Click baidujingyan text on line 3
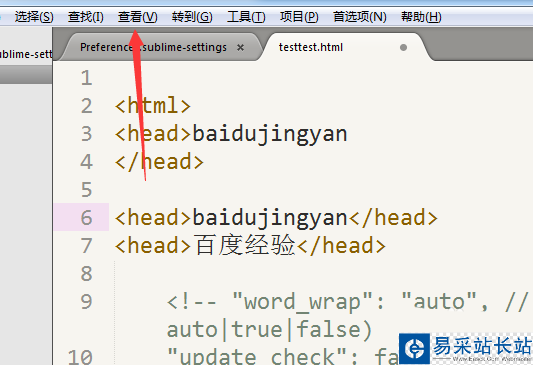 (270, 134)
